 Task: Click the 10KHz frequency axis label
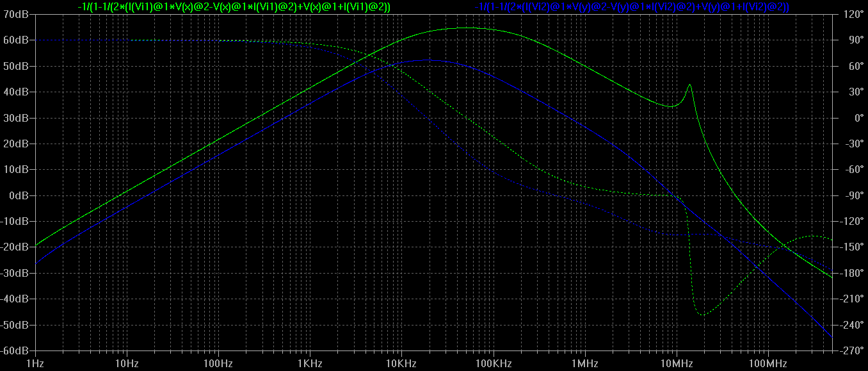click(x=401, y=364)
